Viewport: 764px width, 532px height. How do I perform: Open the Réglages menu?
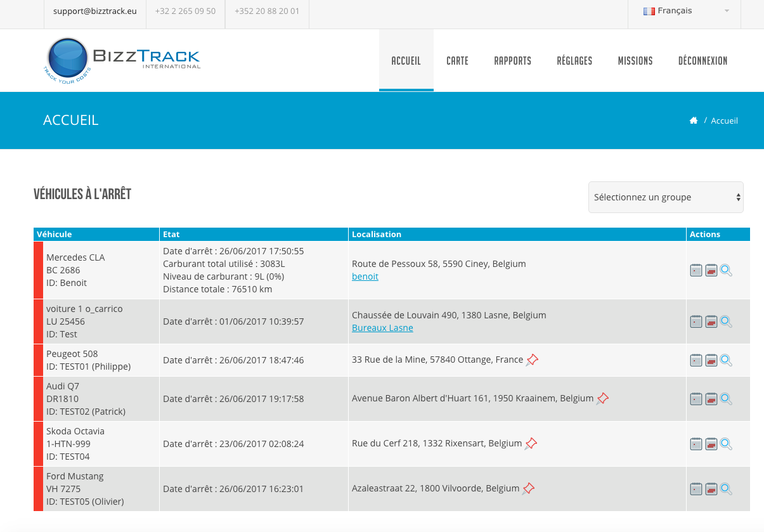(574, 61)
